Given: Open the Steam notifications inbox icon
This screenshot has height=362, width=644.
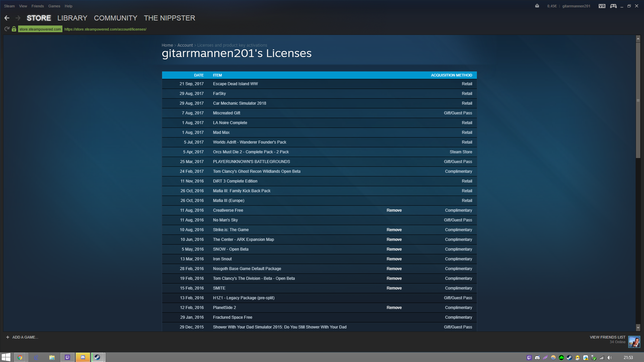Looking at the screenshot, I should [537, 6].
